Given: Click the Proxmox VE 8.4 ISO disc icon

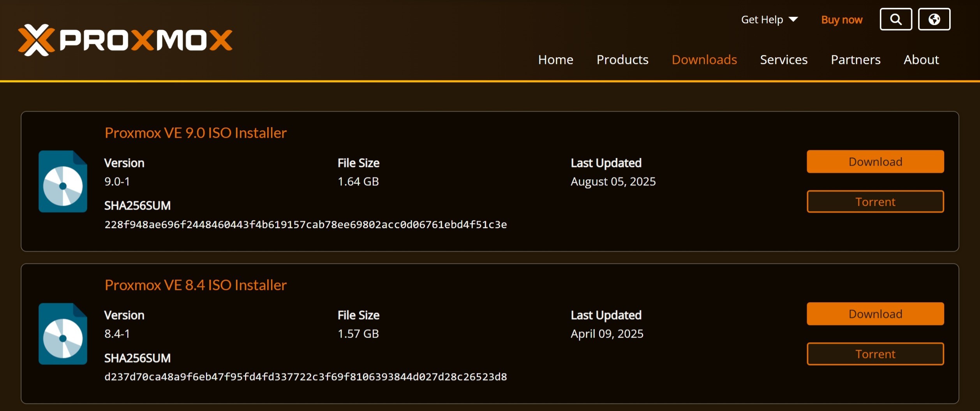Looking at the screenshot, I should pos(63,334).
